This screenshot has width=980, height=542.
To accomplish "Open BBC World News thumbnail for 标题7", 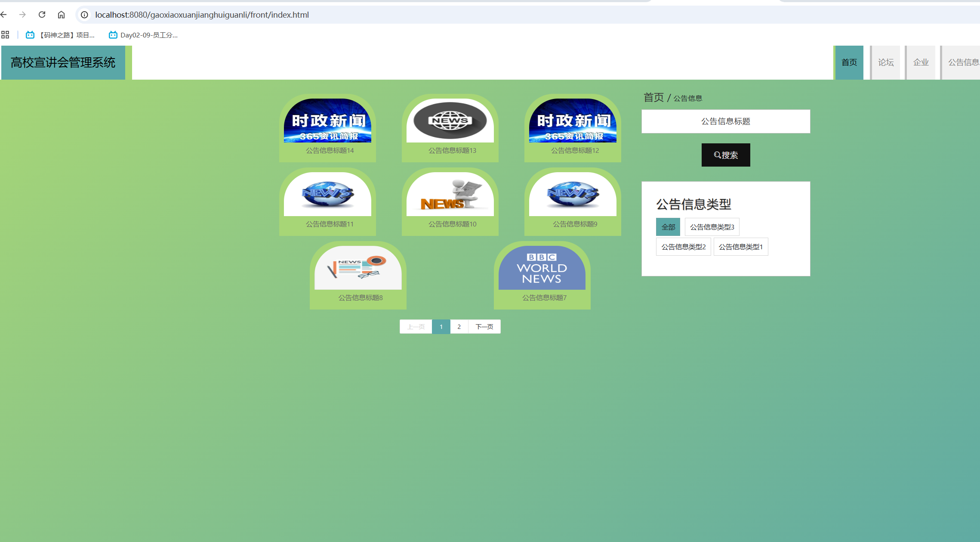I will coord(542,268).
